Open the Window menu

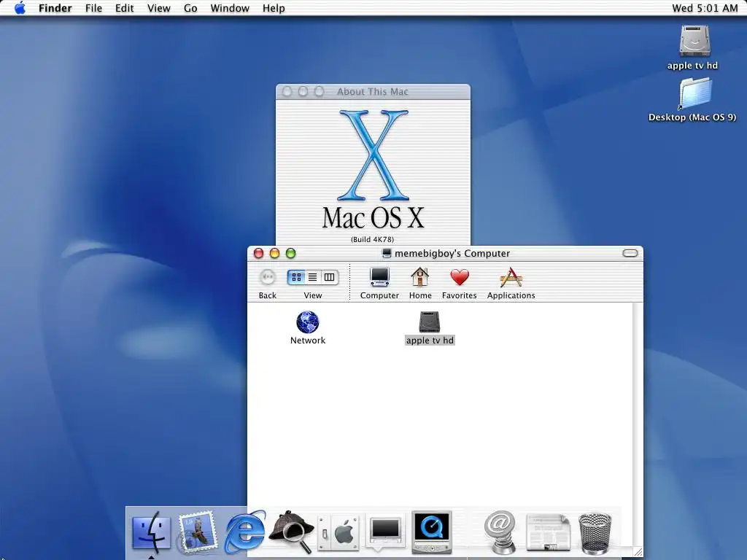coord(230,8)
